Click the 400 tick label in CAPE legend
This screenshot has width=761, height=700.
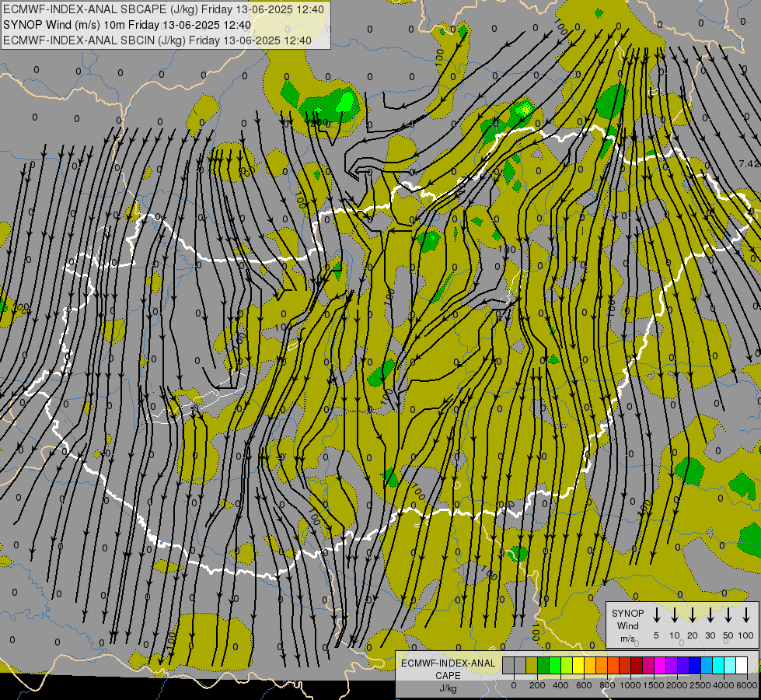[560, 685]
